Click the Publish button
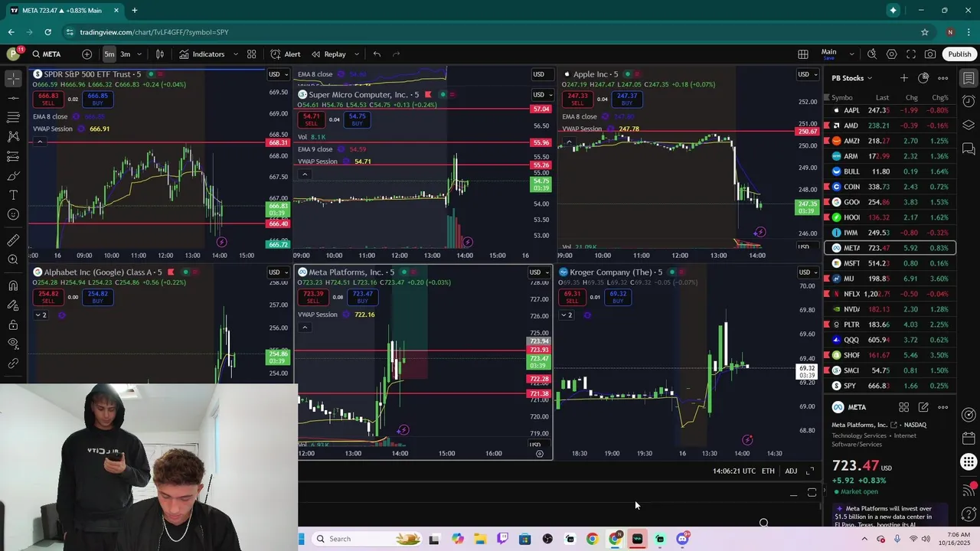 959,54
